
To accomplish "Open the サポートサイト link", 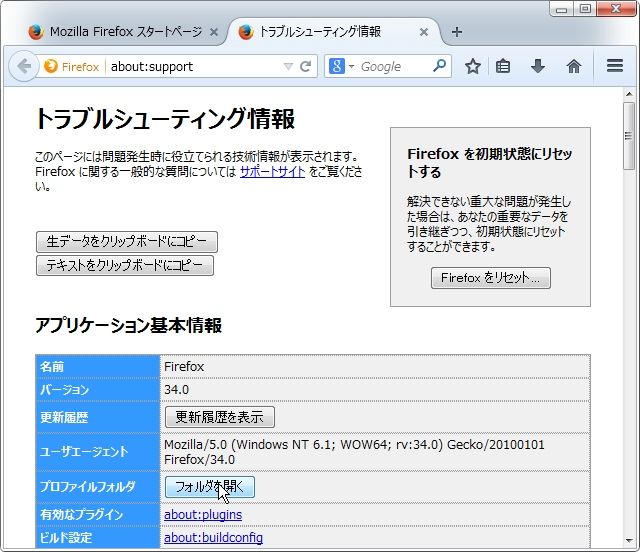I will point(272,171).
